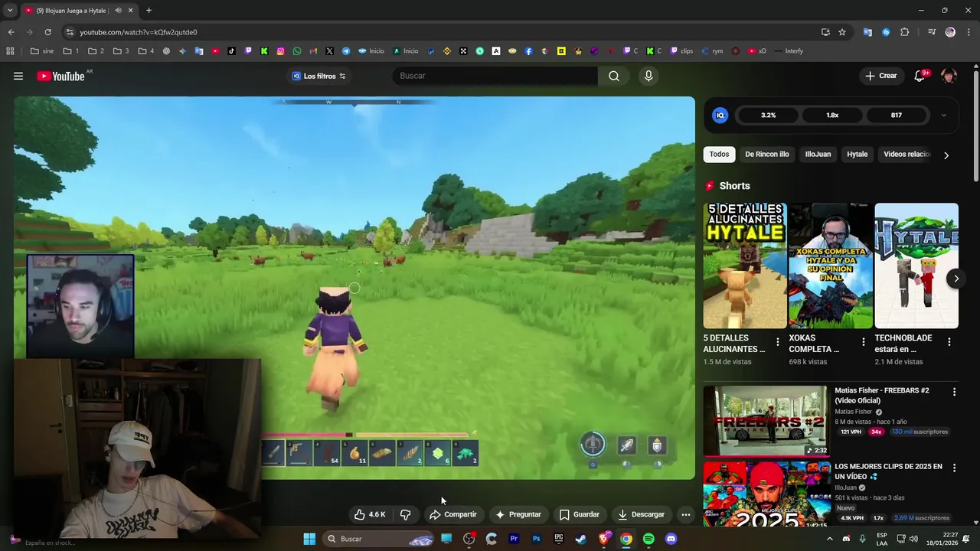Open bookmarks folder labeled 4
Screen dimensions: 980x551
tap(145, 51)
